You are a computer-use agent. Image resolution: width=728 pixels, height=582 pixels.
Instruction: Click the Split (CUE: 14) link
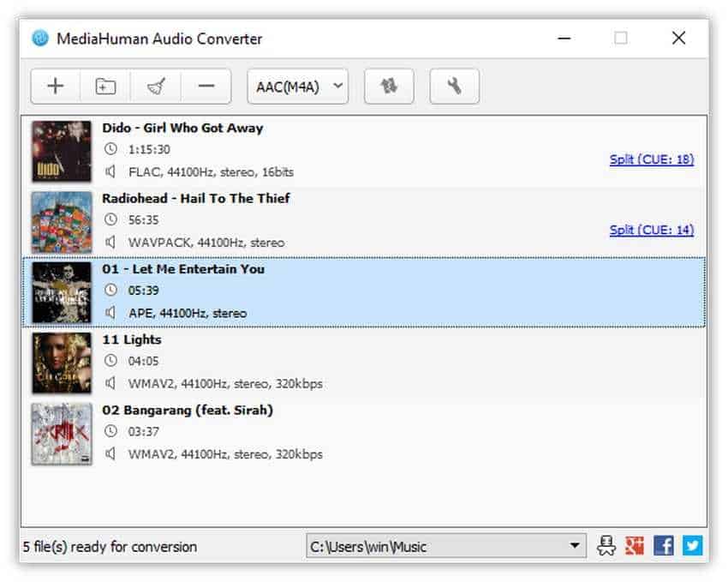click(x=652, y=230)
